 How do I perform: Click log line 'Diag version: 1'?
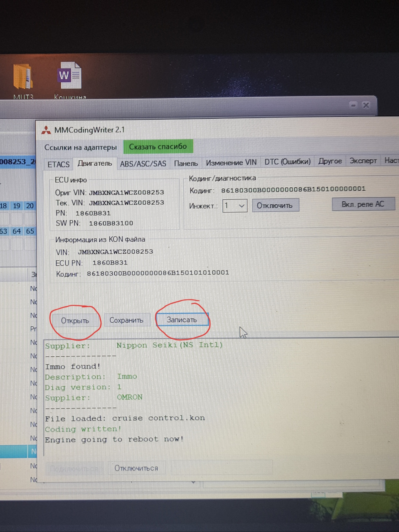[83, 387]
